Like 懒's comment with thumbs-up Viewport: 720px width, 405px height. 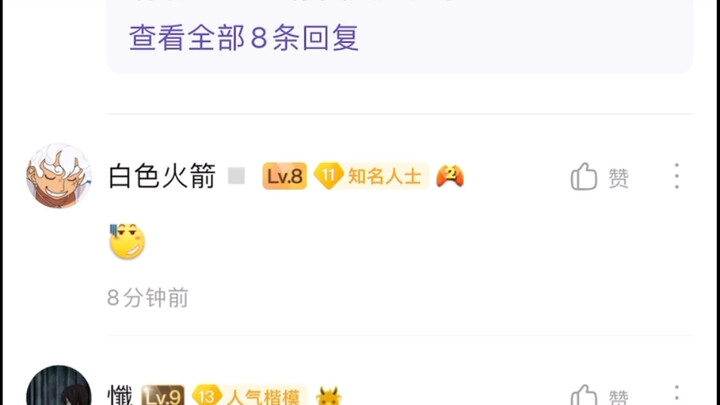click(584, 395)
